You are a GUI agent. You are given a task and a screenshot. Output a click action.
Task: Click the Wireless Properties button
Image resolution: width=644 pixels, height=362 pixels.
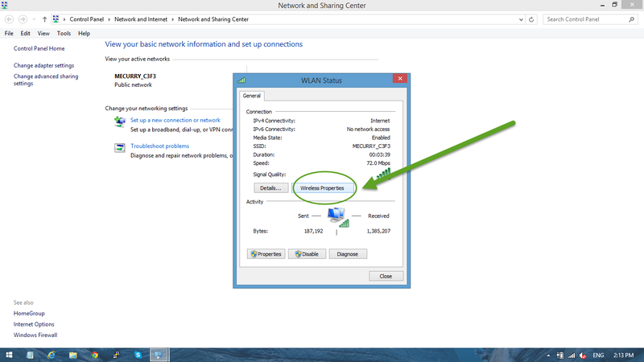coord(322,188)
